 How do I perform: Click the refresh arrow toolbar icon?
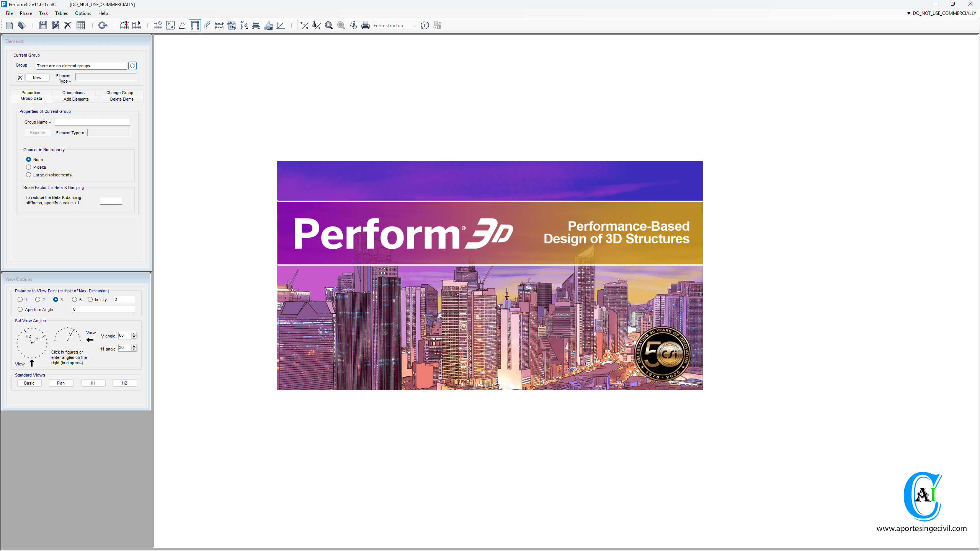click(103, 26)
